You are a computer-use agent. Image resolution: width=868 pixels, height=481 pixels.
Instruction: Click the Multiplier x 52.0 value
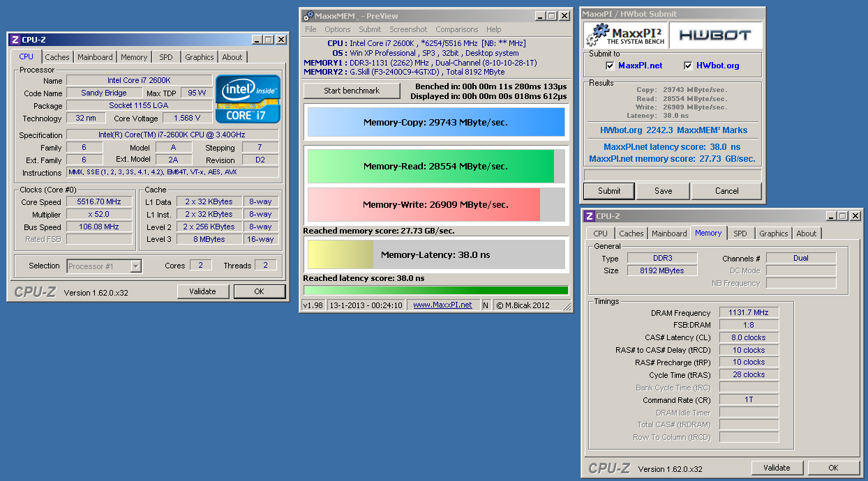coord(98,215)
